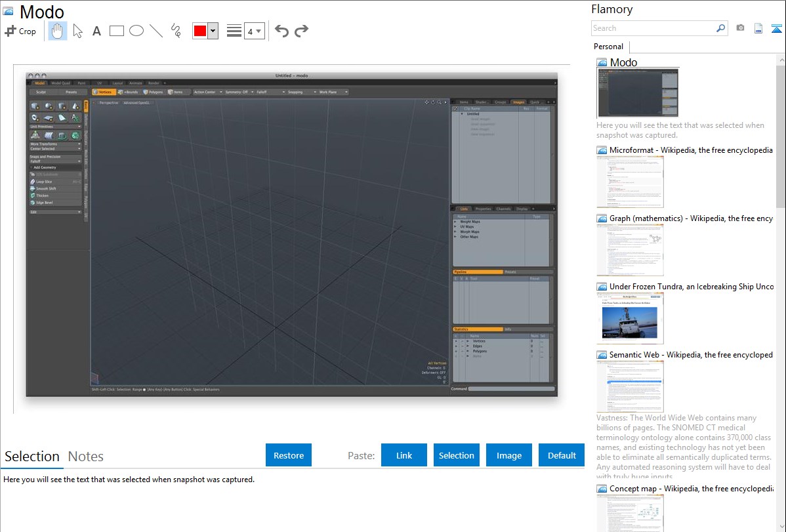Open Action Center dropdown in Modo snapshot
786x532 pixels.
pyautogui.click(x=208, y=92)
